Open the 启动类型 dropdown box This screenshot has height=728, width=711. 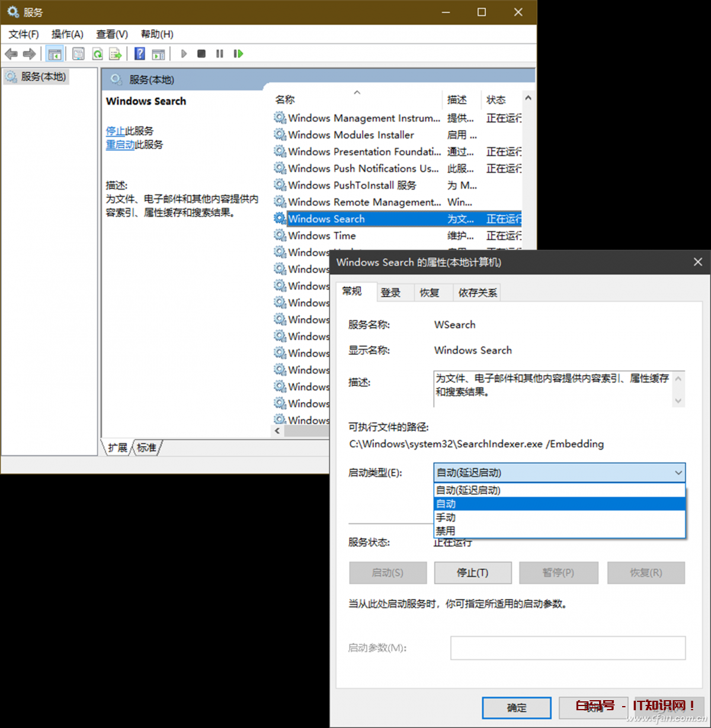click(559, 472)
